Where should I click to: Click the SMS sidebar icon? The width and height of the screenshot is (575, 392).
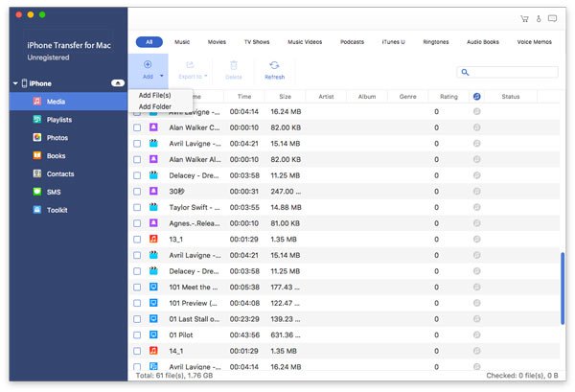[x=37, y=192]
